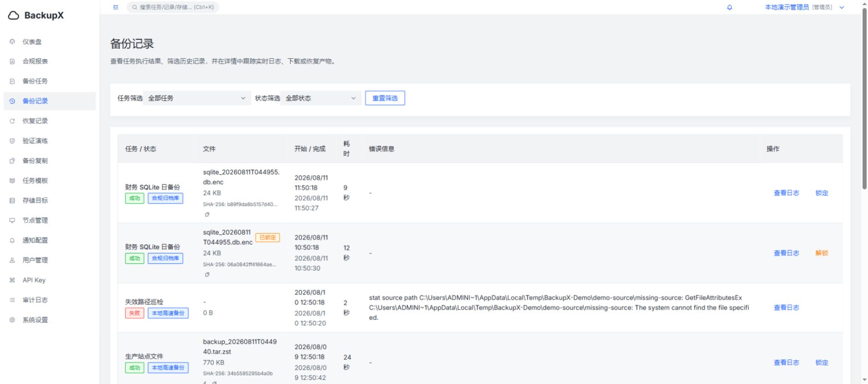Lock the 11:50:18 财务 SQLite backup record
Viewport: 868px width, 384px height.
click(x=822, y=193)
